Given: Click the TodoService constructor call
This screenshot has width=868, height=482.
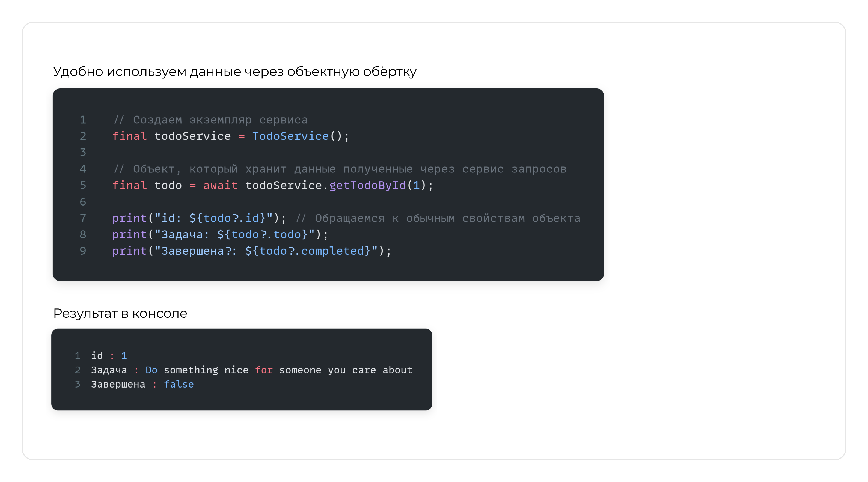Looking at the screenshot, I should pos(290,136).
